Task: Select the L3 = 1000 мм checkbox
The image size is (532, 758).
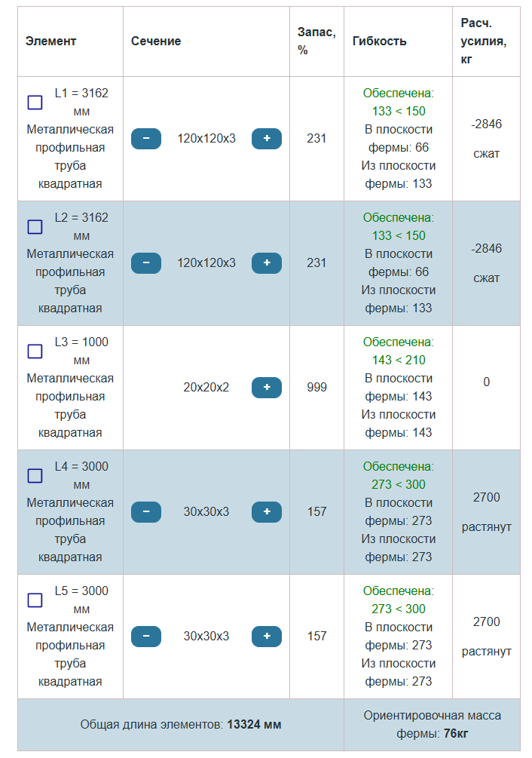Action: tap(35, 351)
